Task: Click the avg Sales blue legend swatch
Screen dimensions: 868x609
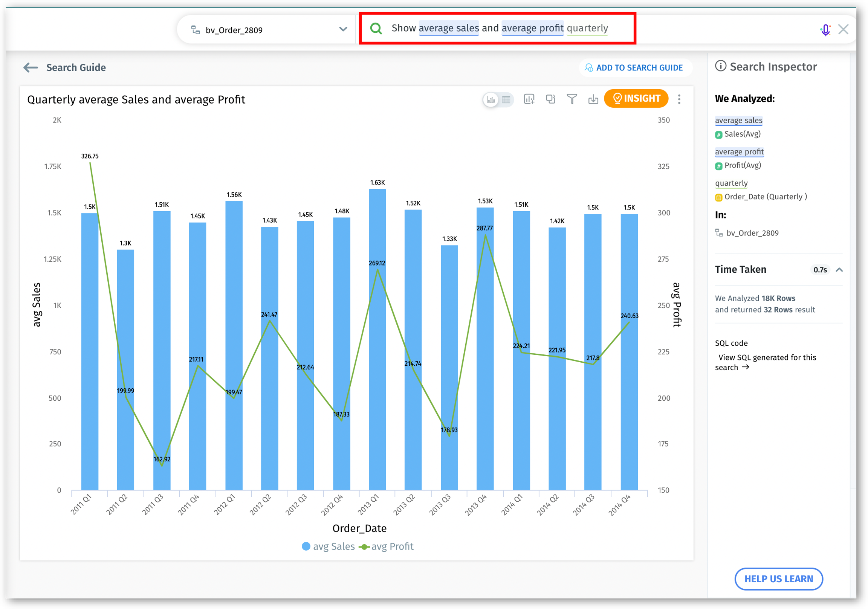Action: [x=306, y=546]
